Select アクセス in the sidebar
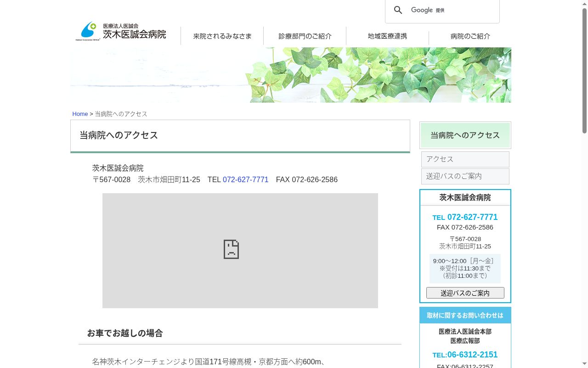 [465, 159]
